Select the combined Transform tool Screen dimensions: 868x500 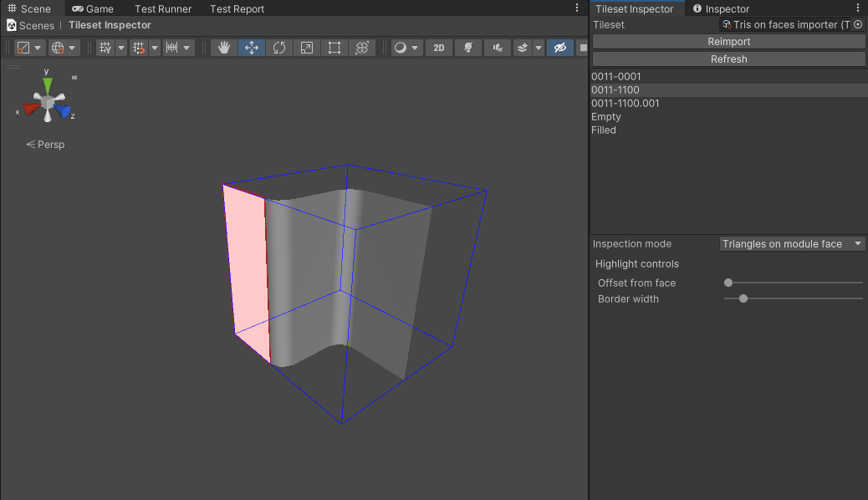click(362, 48)
